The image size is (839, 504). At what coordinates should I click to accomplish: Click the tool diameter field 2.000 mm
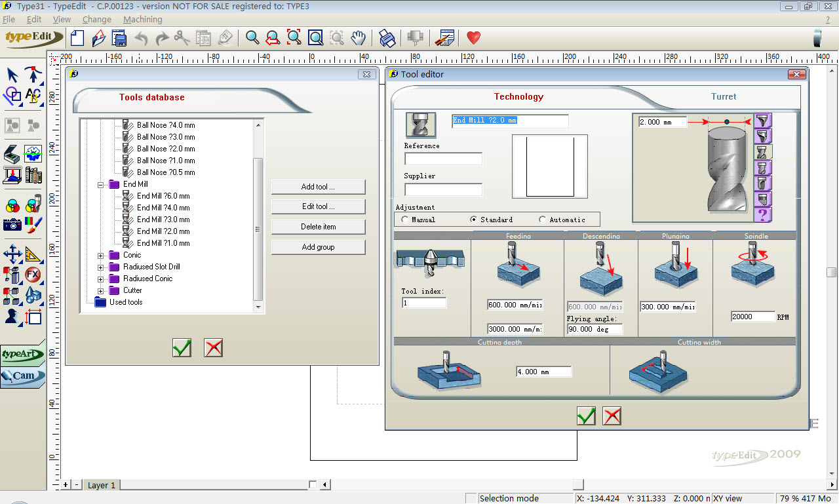click(x=663, y=122)
